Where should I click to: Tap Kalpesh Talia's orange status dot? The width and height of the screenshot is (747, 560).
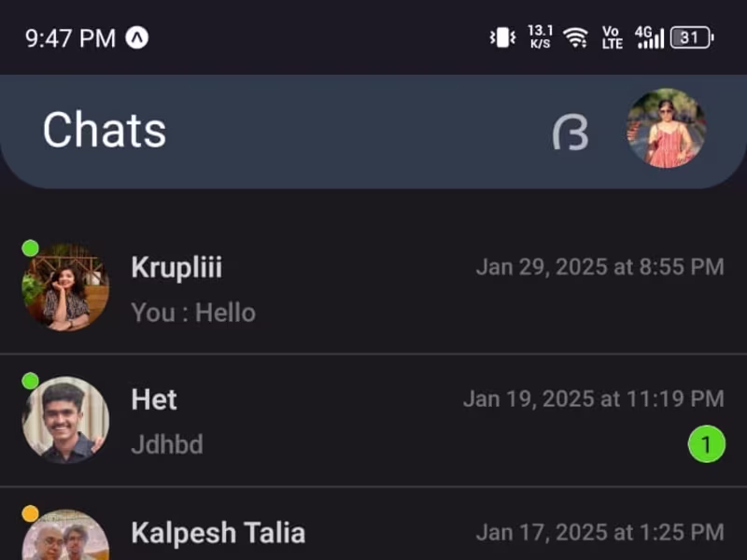30,513
